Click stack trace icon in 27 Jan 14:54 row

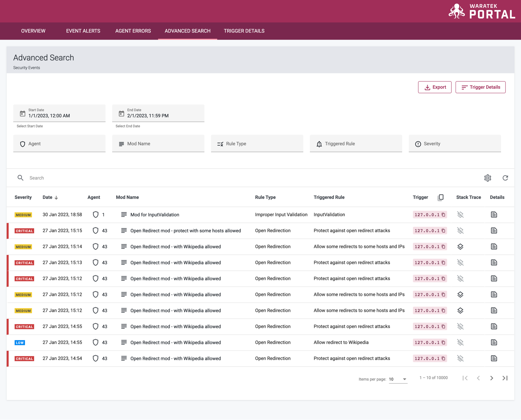tap(460, 358)
